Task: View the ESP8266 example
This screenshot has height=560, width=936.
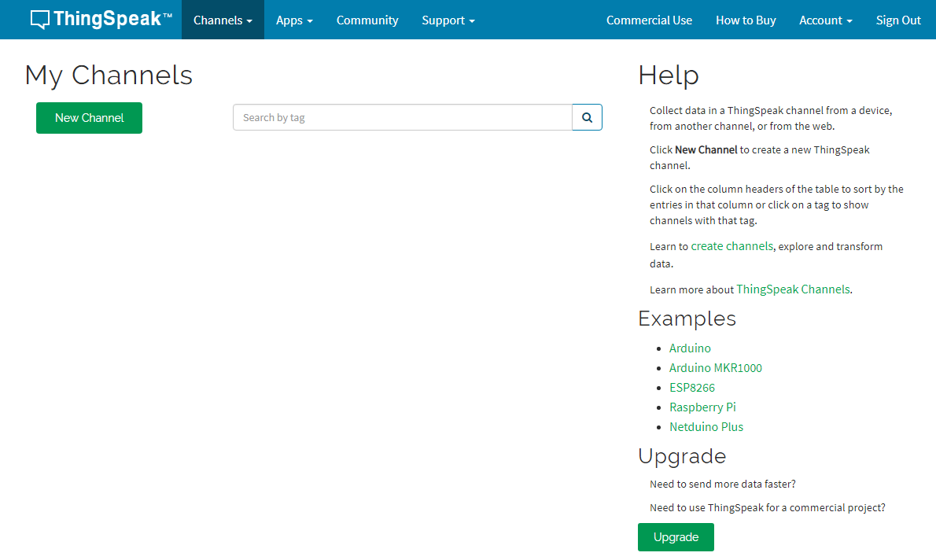Action: [691, 388]
